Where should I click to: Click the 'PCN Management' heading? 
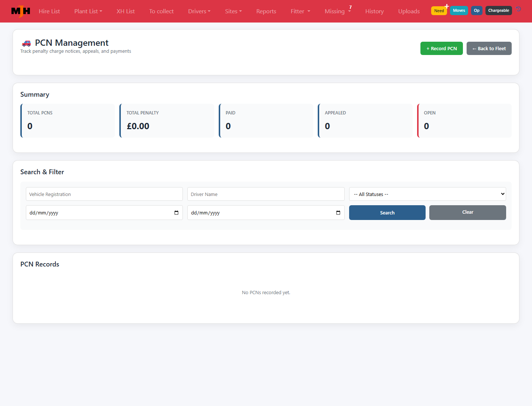click(x=72, y=43)
